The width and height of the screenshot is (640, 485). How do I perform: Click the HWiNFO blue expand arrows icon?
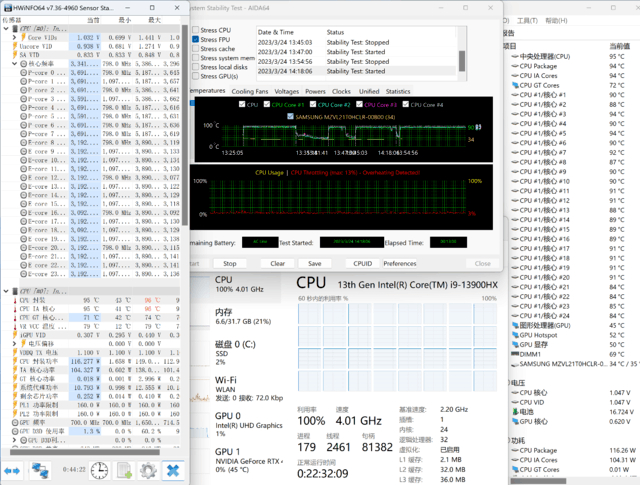[x=12, y=469]
